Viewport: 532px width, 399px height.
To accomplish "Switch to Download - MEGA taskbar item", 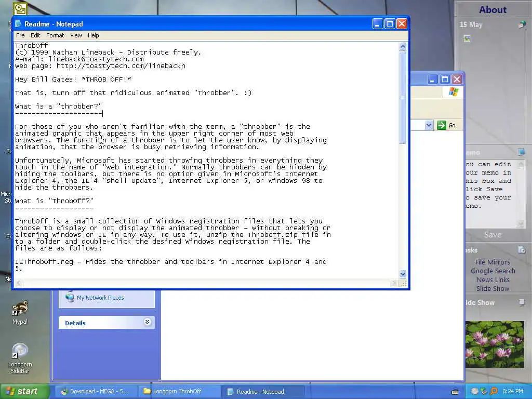I will pyautogui.click(x=96, y=392).
